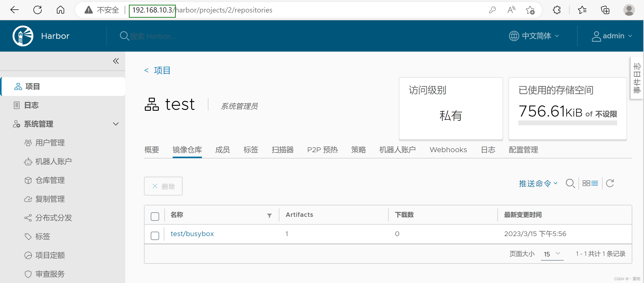This screenshot has height=283, width=644.
Task: Open browser profile avatar
Action: coord(629,10)
